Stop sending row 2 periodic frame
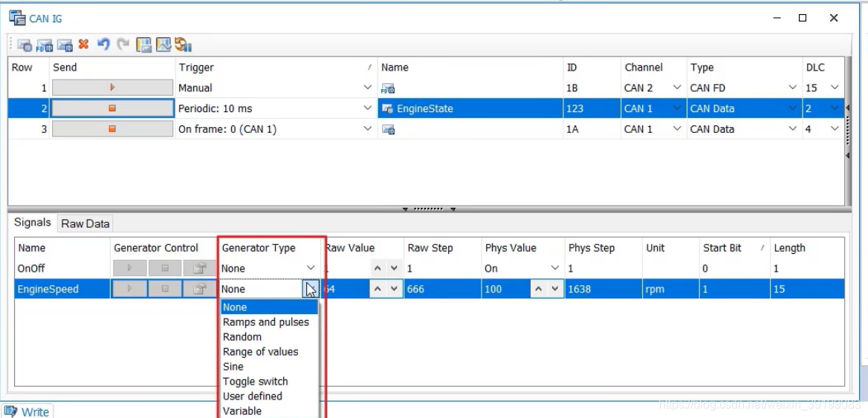Image resolution: width=868 pixels, height=418 pixels. pyautogui.click(x=112, y=108)
